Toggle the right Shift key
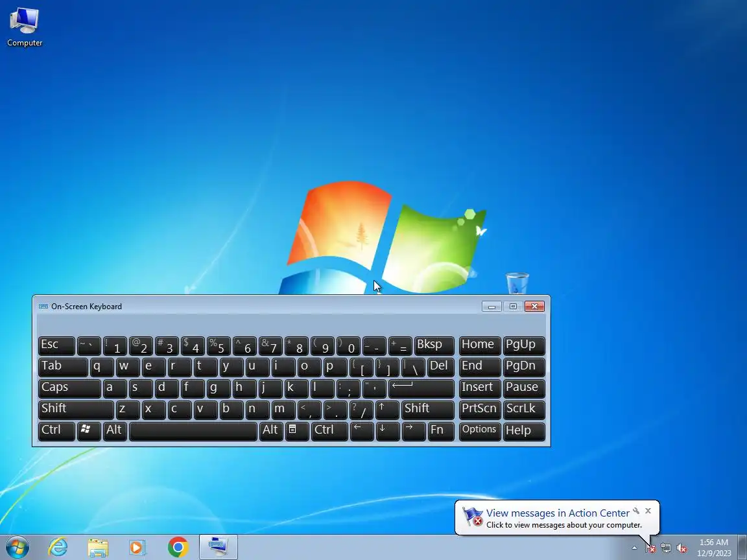The image size is (747, 560). tap(428, 410)
